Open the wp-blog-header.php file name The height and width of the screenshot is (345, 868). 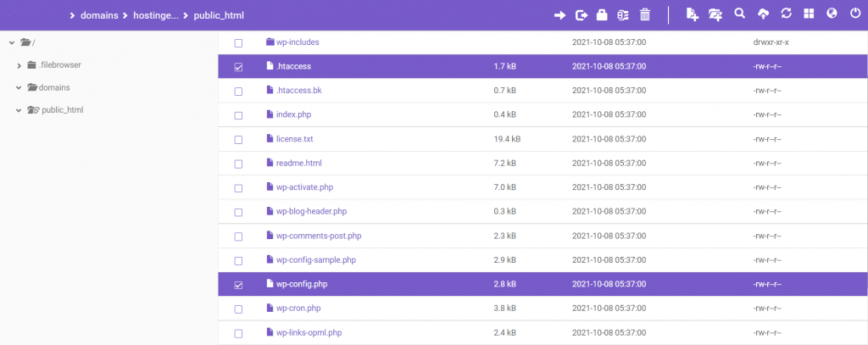[312, 212]
